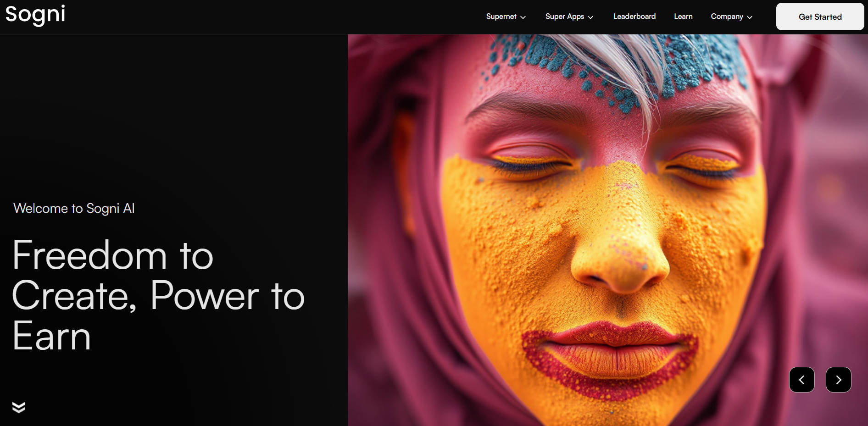Image resolution: width=868 pixels, height=426 pixels.
Task: Advance to the next hero slide
Action: [838, 380]
